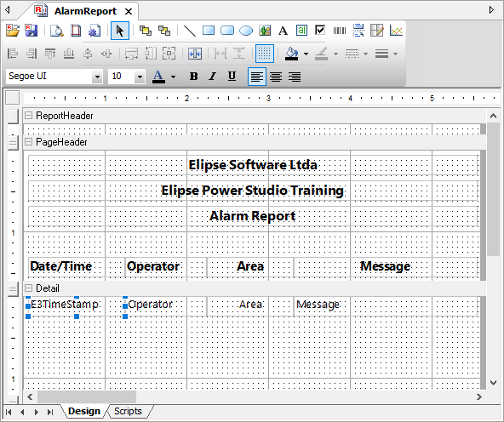Toggle the grid display button
504x422 pixels.
coord(265,54)
